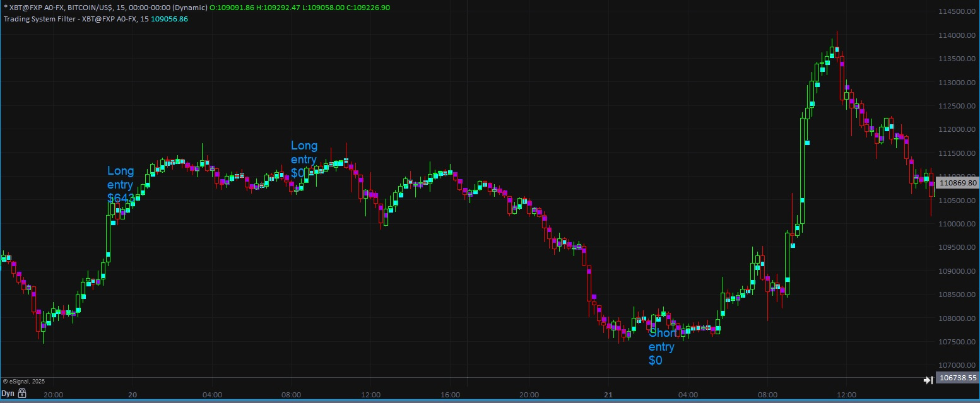
Task: Click the current price tag 110869.80
Action: point(957,183)
